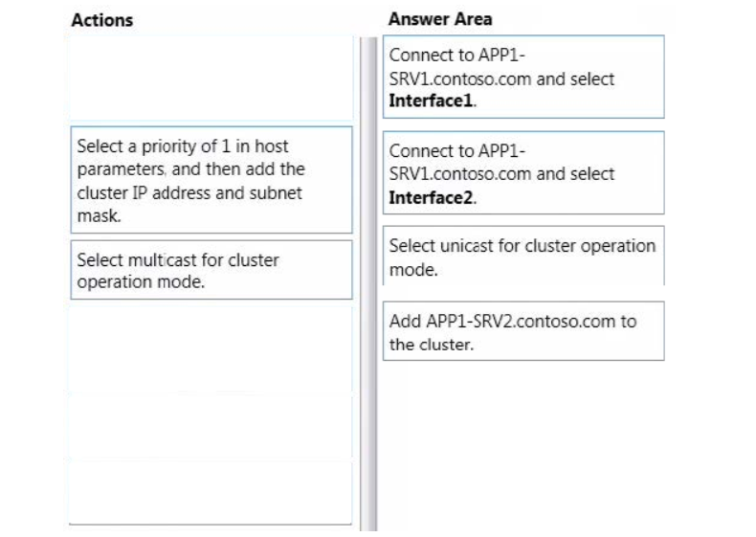Click the vertical divider between the panes

tap(368, 284)
